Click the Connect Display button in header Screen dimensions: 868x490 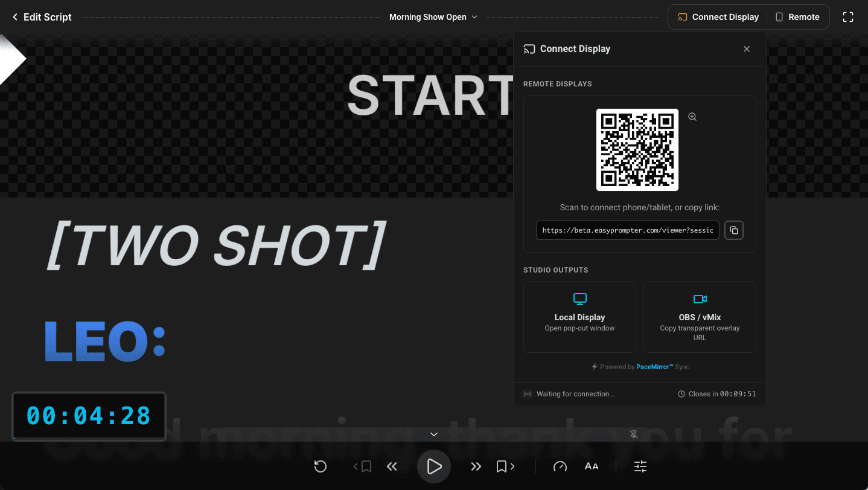(718, 17)
